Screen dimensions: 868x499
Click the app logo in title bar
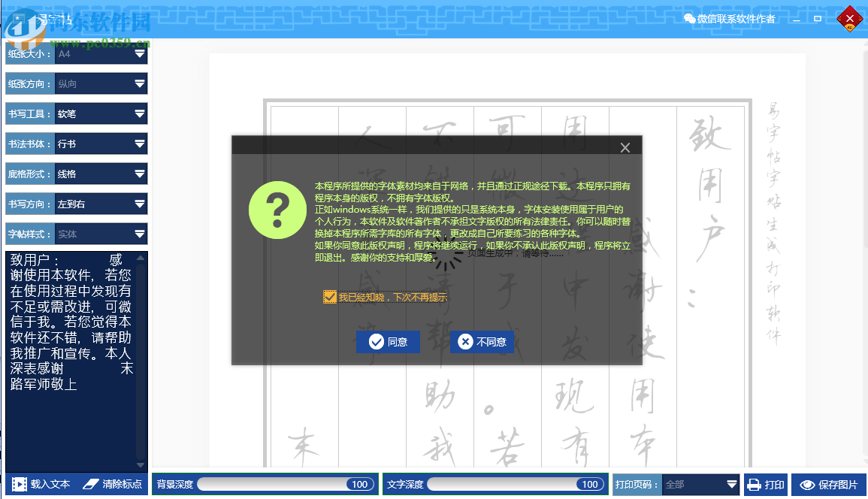click(x=17, y=17)
